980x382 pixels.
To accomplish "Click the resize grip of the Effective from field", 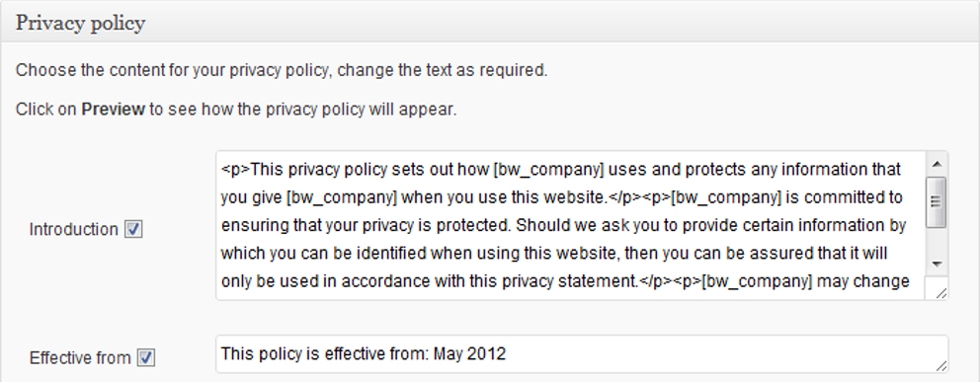I will pyautogui.click(x=940, y=366).
